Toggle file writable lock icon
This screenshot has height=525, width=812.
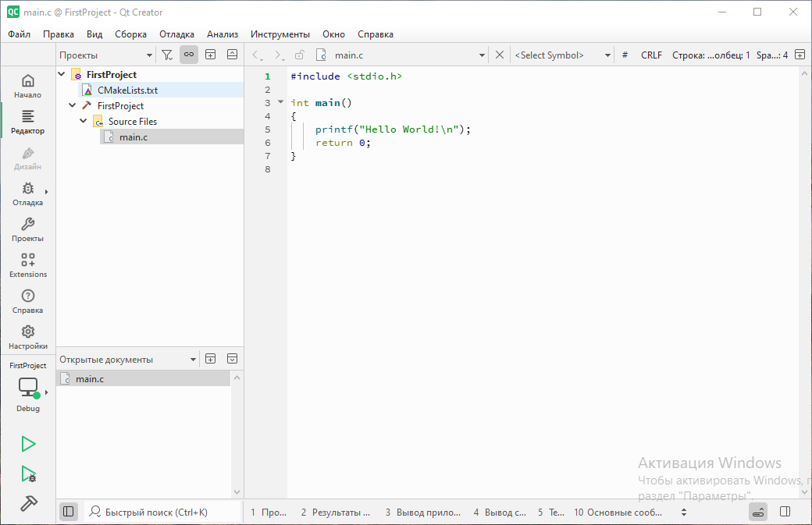tap(299, 55)
